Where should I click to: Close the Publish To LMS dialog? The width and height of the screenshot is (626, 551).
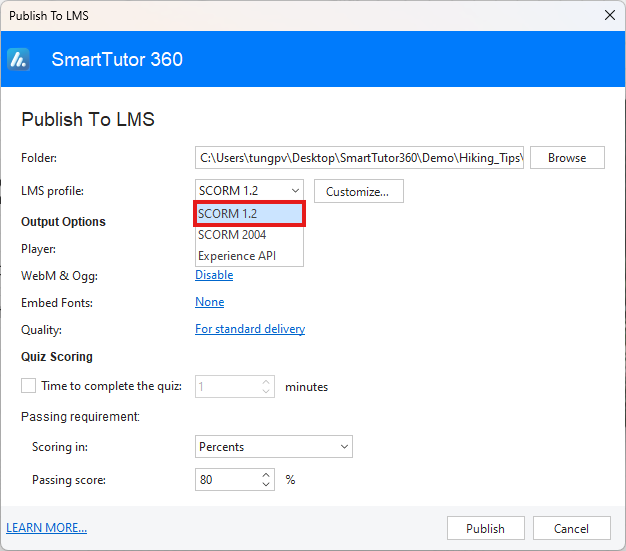tap(610, 15)
